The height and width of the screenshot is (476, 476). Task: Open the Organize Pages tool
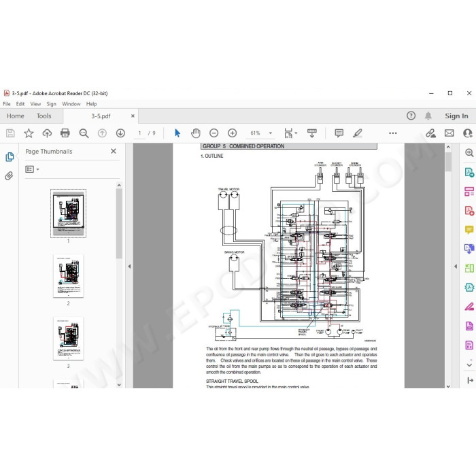(x=469, y=192)
